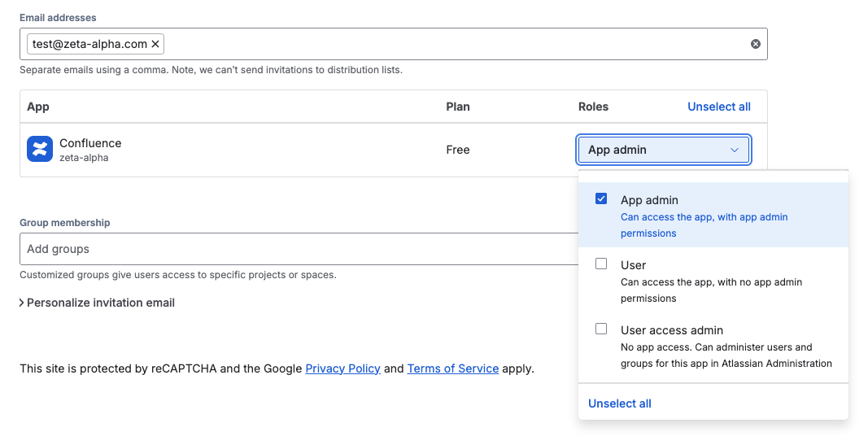Viewport: 868px width, 436px height.
Task: Check the User access admin checkbox
Action: tap(601, 329)
